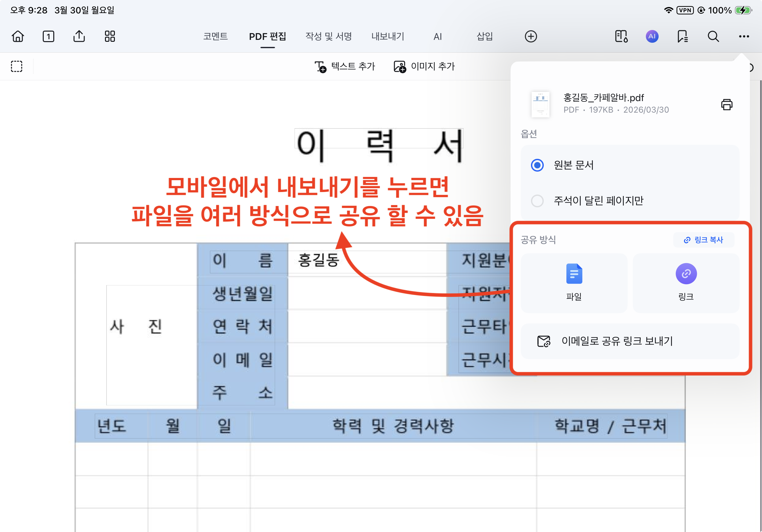
Task: Print the document via printer icon
Action: click(x=727, y=105)
